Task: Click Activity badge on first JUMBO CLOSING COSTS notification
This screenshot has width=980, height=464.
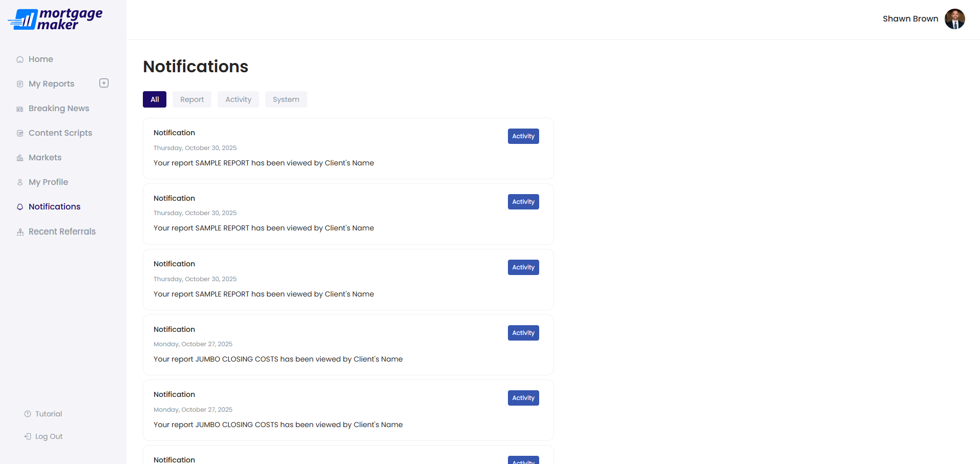Action: click(523, 333)
